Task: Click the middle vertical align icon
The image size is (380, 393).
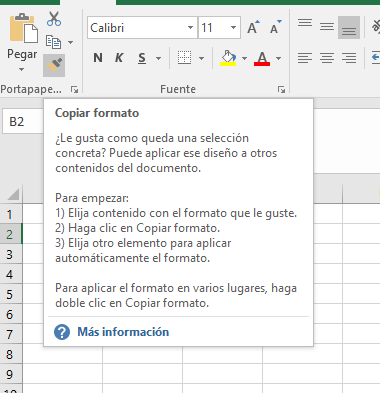Action: point(327,26)
